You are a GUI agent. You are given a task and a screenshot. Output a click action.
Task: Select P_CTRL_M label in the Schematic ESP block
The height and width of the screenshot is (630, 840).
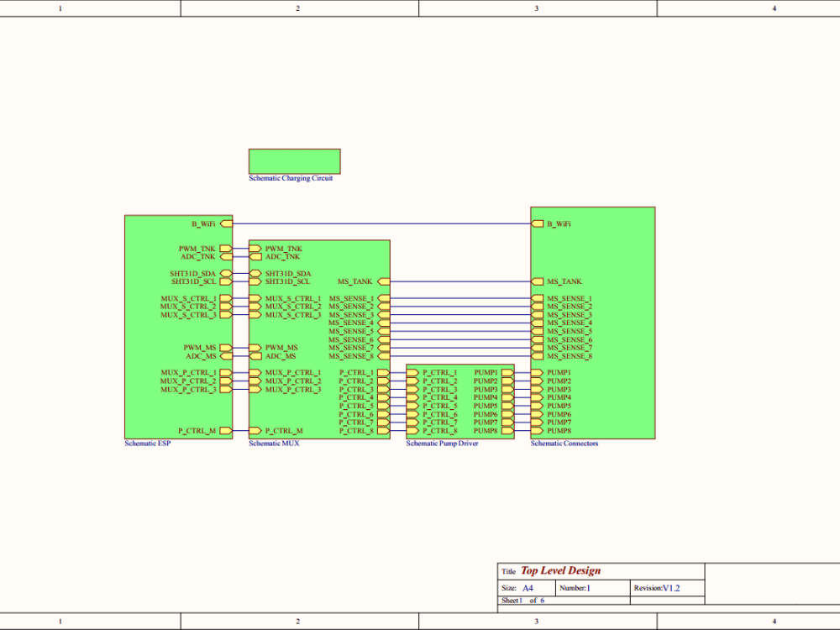(197, 431)
